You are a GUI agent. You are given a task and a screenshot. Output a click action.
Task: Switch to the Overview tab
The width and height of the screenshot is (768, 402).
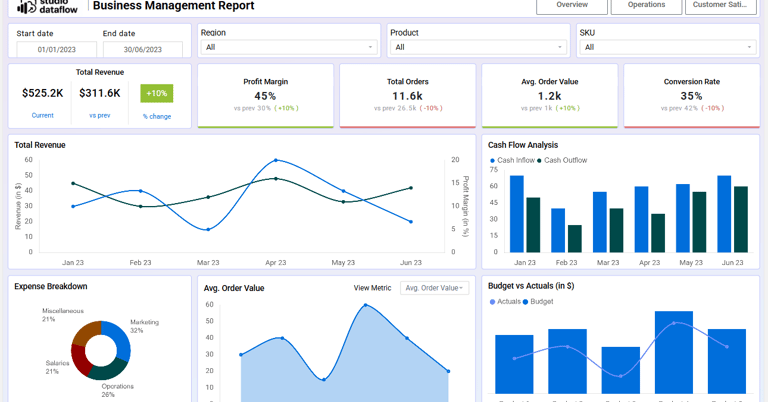572,6
